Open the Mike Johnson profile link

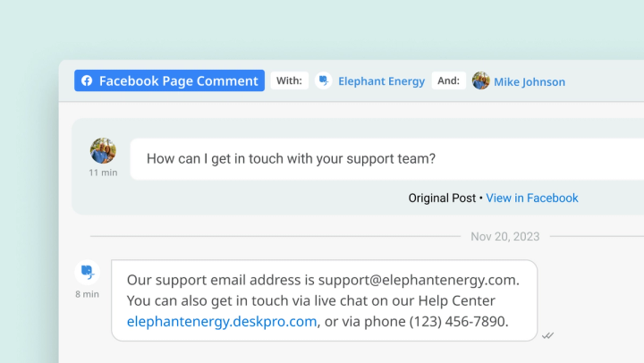coord(530,81)
